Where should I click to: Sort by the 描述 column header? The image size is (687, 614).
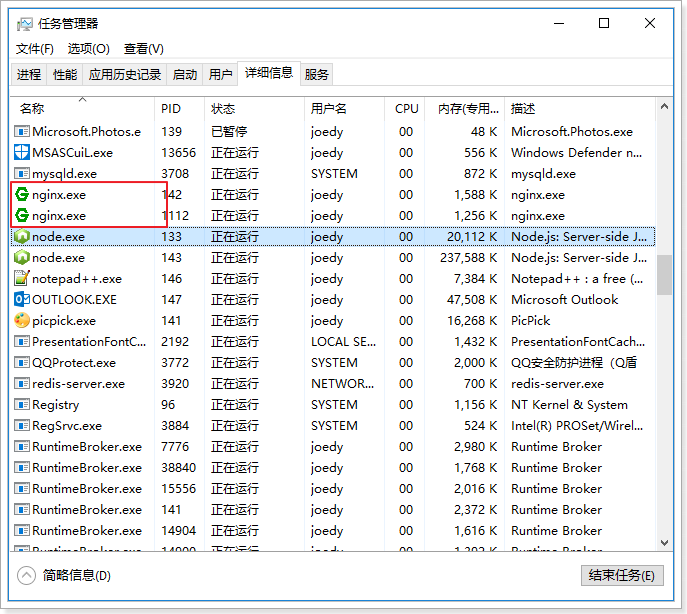[x=580, y=109]
